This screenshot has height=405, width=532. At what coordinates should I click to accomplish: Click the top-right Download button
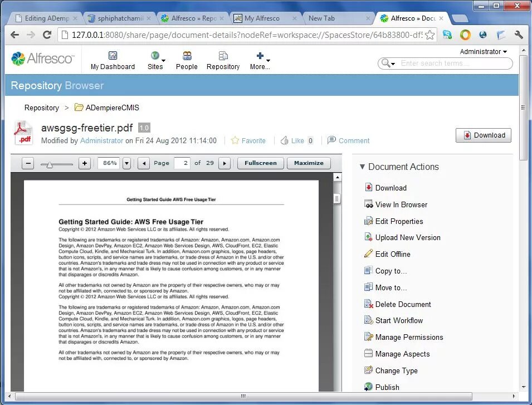[x=483, y=135]
